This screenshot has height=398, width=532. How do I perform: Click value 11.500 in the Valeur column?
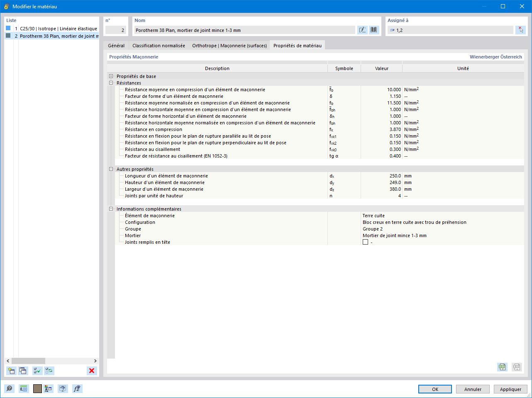point(394,103)
